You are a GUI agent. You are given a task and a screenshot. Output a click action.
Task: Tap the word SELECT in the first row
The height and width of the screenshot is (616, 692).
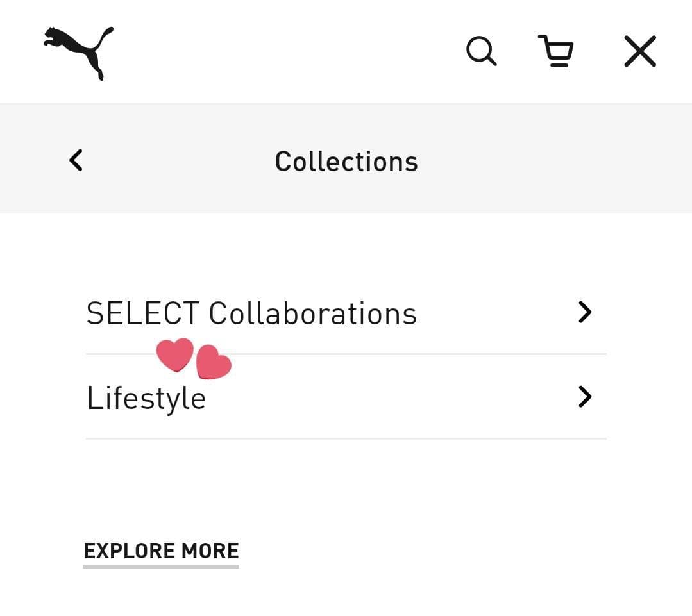pyautogui.click(x=142, y=313)
